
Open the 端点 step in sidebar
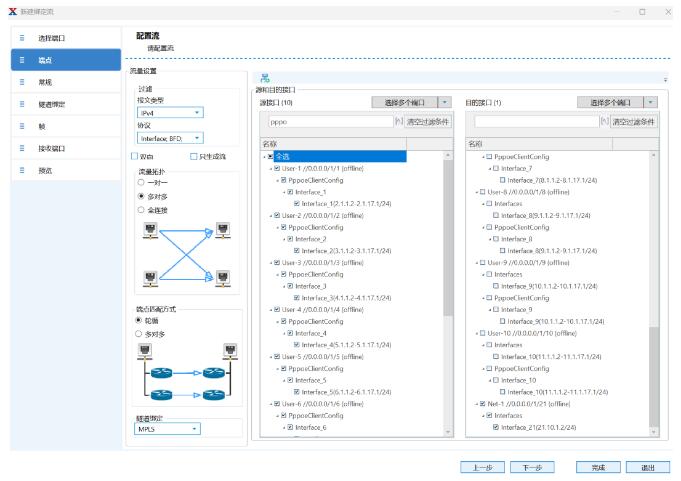click(60, 60)
